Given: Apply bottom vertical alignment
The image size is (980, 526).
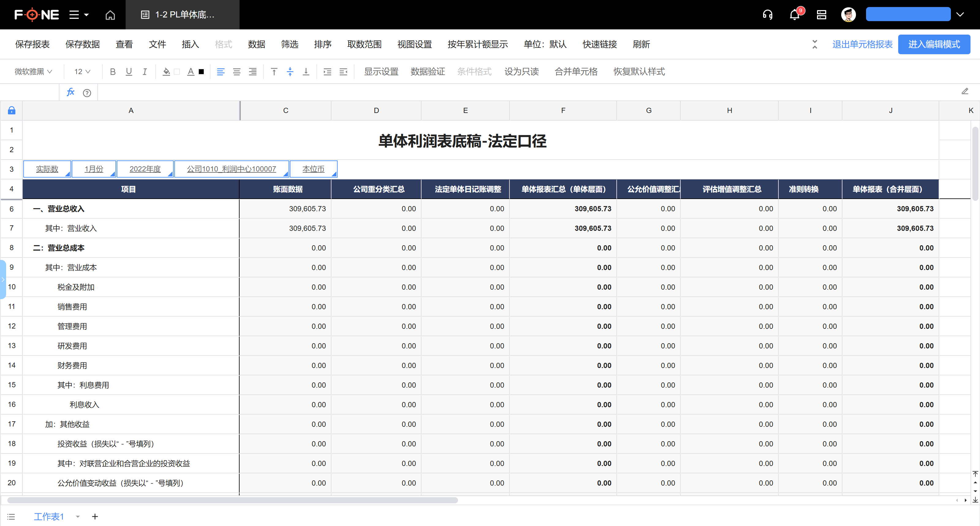Looking at the screenshot, I should 306,72.
